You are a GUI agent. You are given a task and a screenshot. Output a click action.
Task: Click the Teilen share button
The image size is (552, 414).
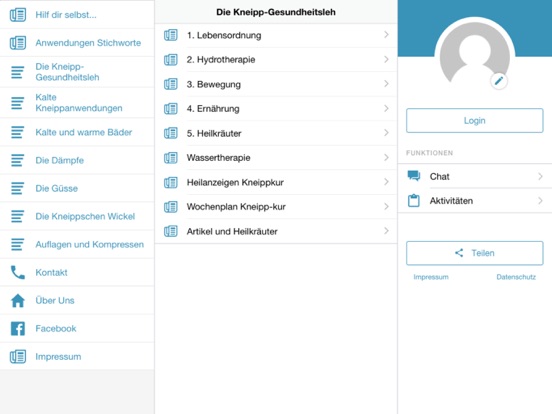[475, 253]
